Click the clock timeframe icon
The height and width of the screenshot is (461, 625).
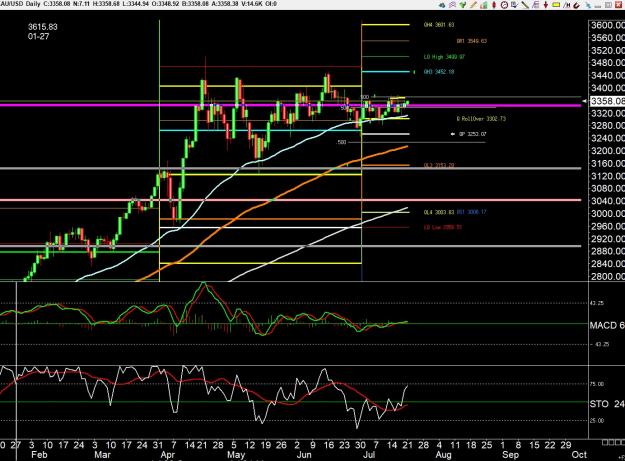(x=504, y=5)
